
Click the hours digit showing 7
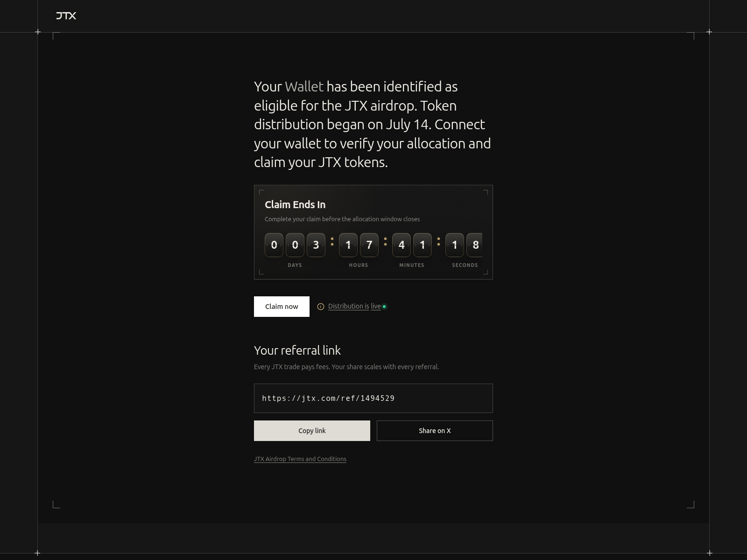[x=369, y=245]
